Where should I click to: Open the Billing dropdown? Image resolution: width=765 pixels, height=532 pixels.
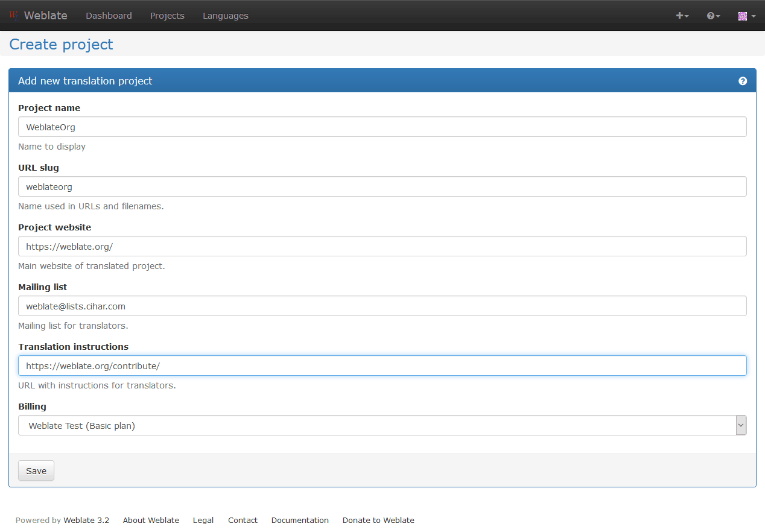coord(382,425)
